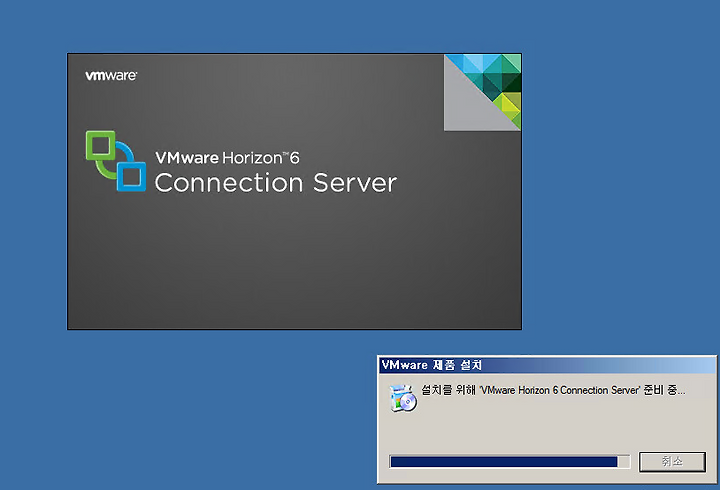Click the VMware 제품 설치 title bar
The image size is (720, 490).
click(x=547, y=365)
